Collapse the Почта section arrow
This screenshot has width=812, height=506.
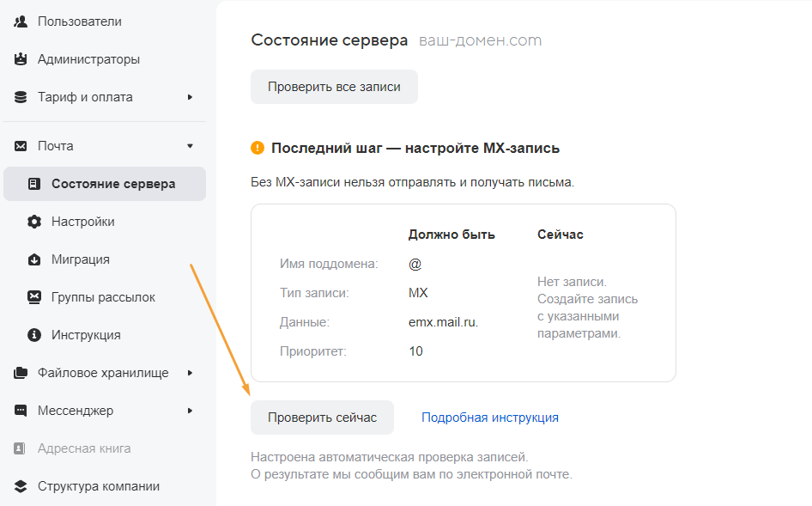point(190,146)
